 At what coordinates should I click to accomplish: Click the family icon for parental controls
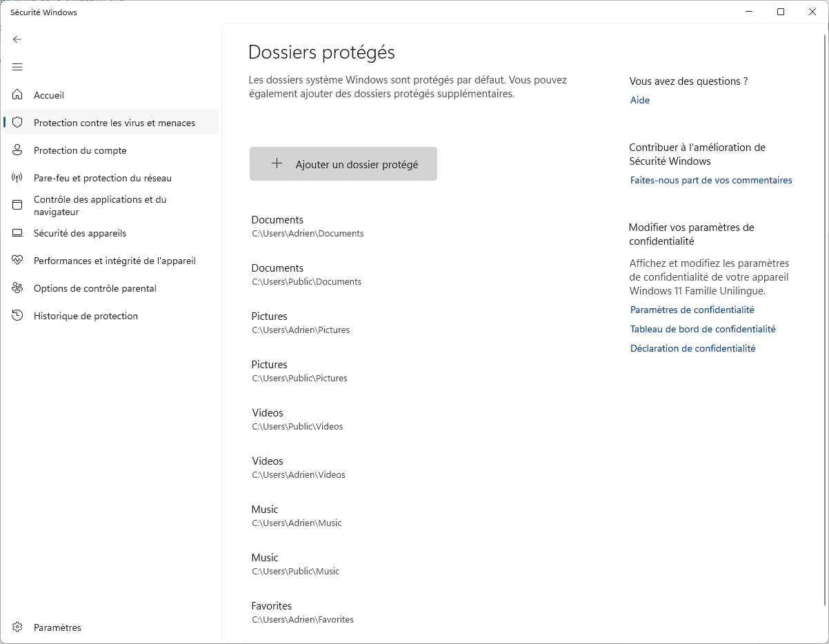[17, 288]
